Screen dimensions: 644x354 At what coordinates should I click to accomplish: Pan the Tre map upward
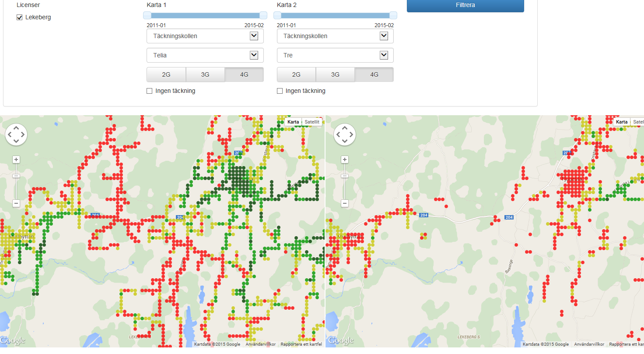click(345, 128)
